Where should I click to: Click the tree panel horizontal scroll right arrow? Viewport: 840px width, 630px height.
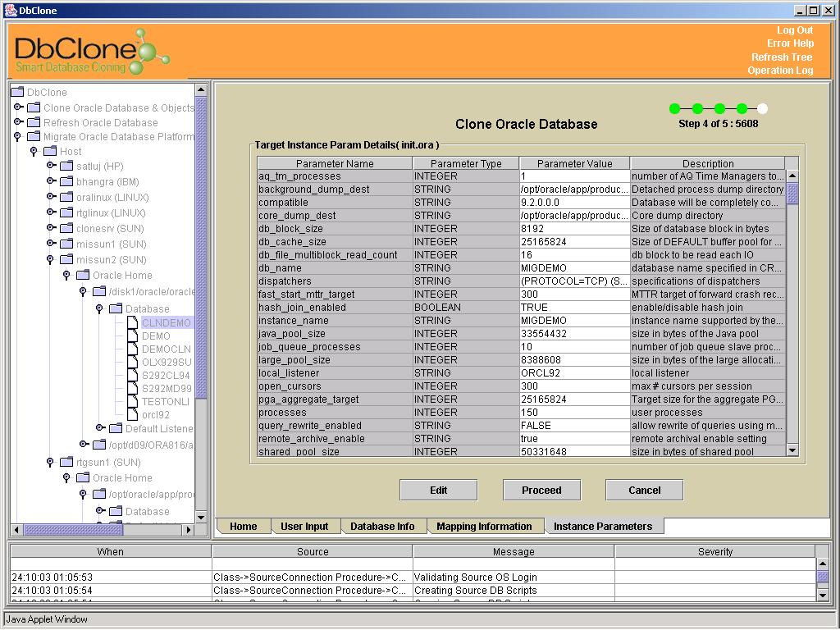coord(188,530)
